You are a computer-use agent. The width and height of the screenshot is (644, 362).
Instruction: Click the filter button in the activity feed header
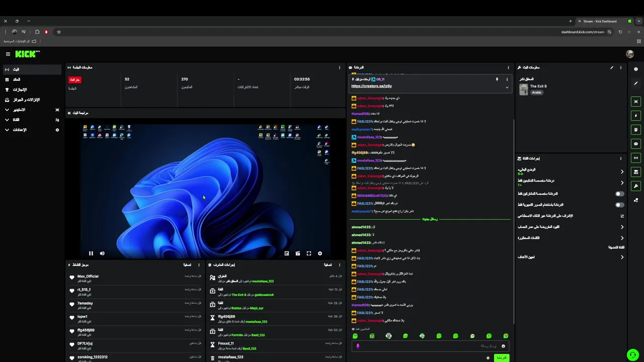pyautogui.click(x=187, y=264)
